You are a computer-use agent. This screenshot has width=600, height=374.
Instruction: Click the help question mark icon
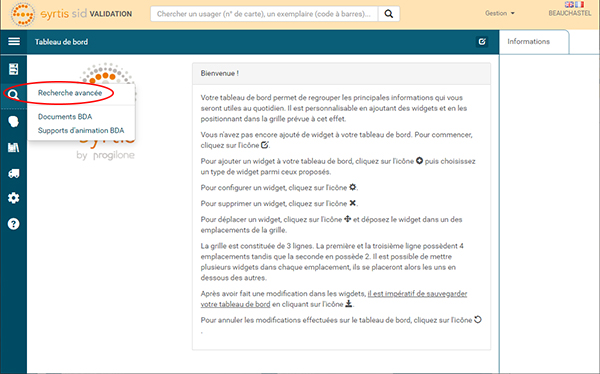point(13,224)
